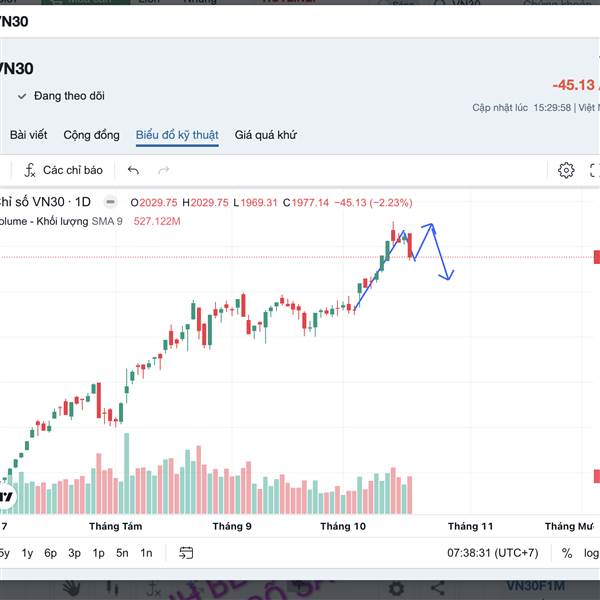Open the Cộng đồng tab
Screen dimensions: 600x600
[x=91, y=135]
